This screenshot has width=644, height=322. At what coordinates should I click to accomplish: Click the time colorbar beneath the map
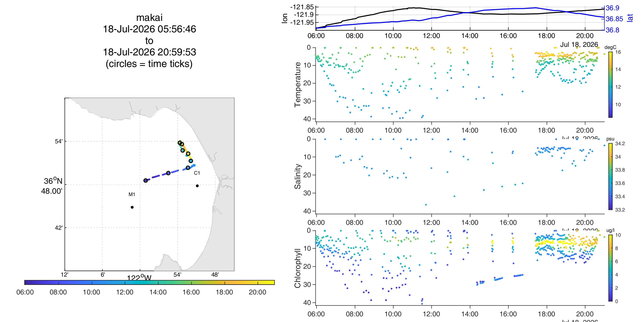[150, 283]
